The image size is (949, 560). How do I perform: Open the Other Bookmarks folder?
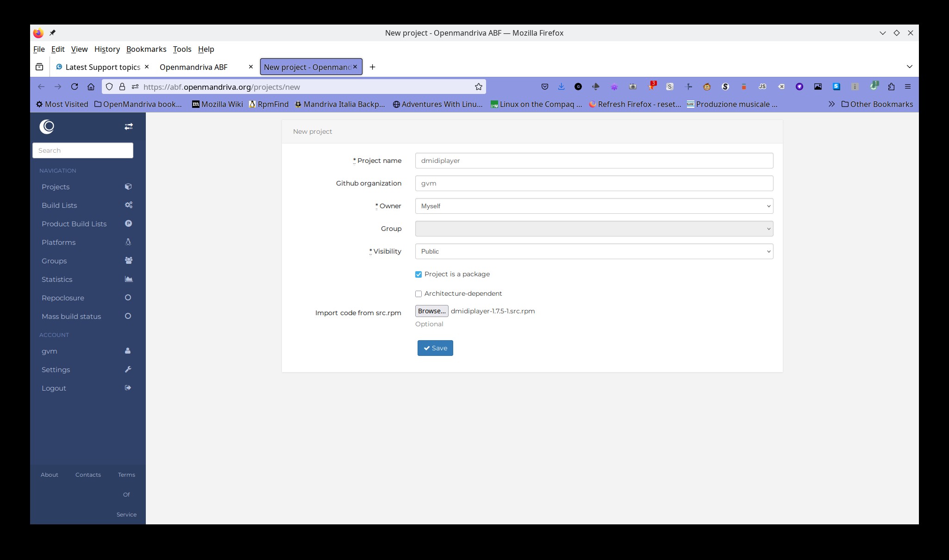coord(877,104)
